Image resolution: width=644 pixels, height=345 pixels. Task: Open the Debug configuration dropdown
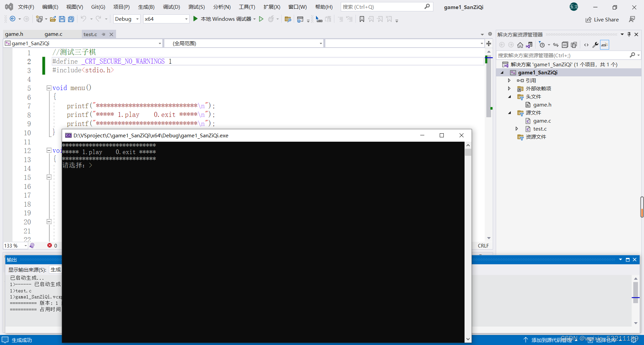click(x=127, y=19)
